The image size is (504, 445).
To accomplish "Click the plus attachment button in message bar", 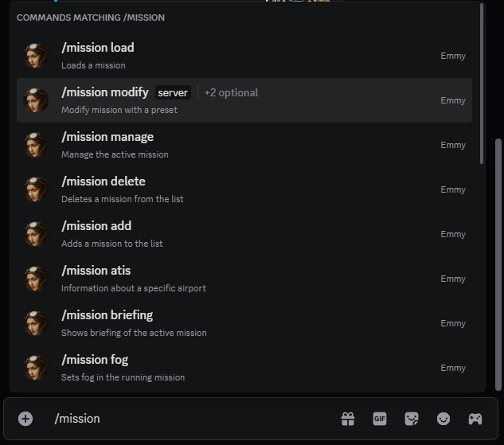I will click(x=25, y=419).
